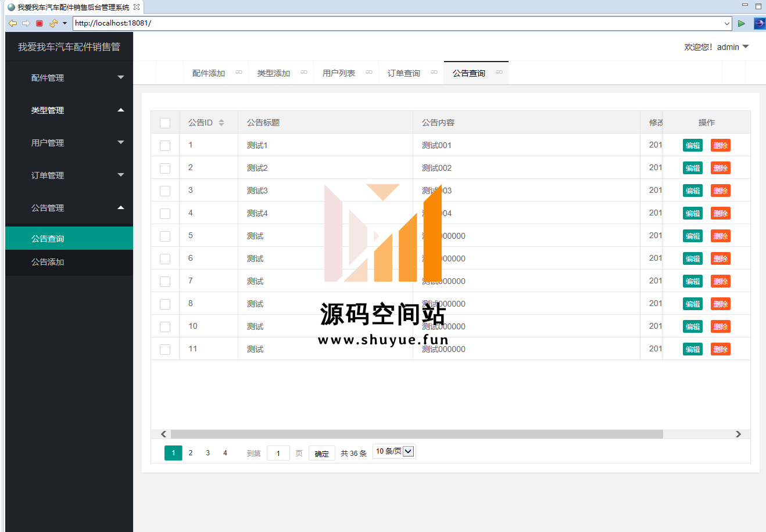The image size is (766, 532).
Task: Switch to the 类型添加 tab
Action: pyautogui.click(x=274, y=73)
